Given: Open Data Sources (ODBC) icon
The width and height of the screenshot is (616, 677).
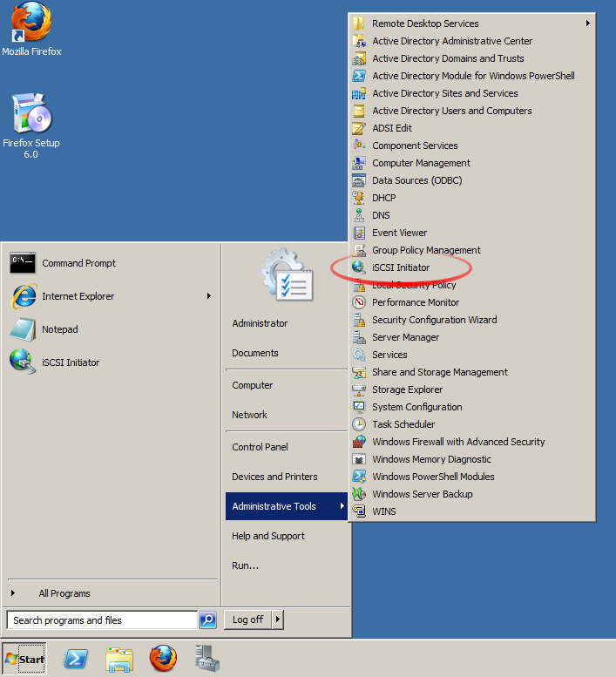Looking at the screenshot, I should (x=359, y=180).
